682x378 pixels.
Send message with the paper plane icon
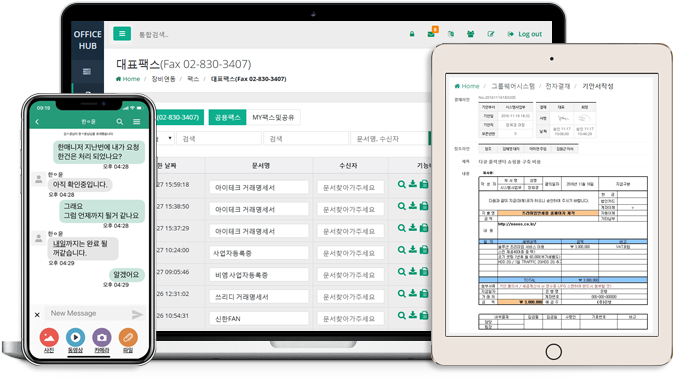pyautogui.click(x=137, y=314)
